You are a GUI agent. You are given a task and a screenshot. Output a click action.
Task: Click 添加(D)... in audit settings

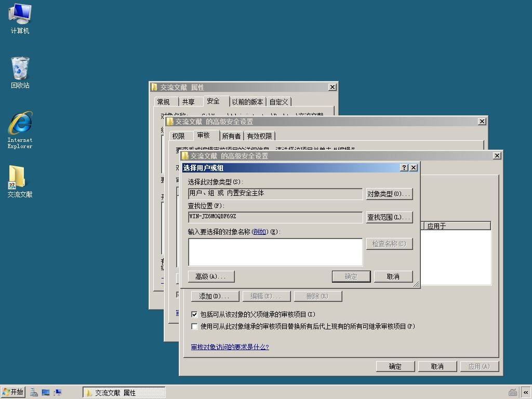(x=215, y=296)
